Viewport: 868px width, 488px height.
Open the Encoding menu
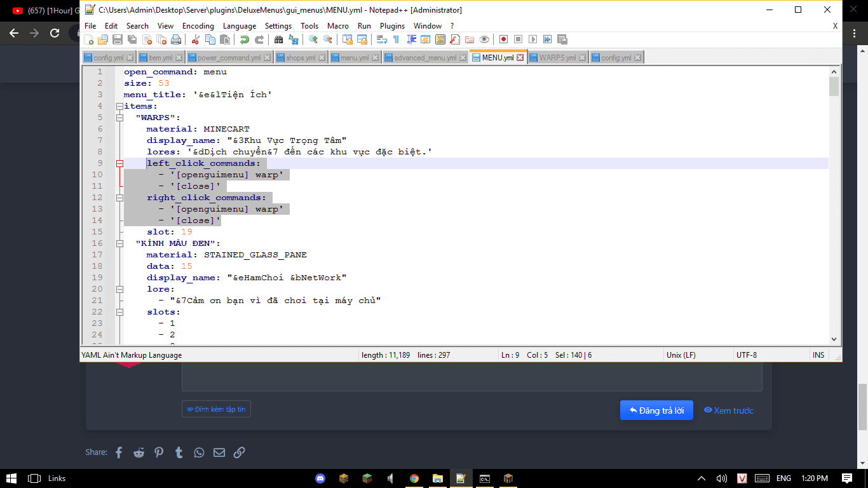pos(198,26)
